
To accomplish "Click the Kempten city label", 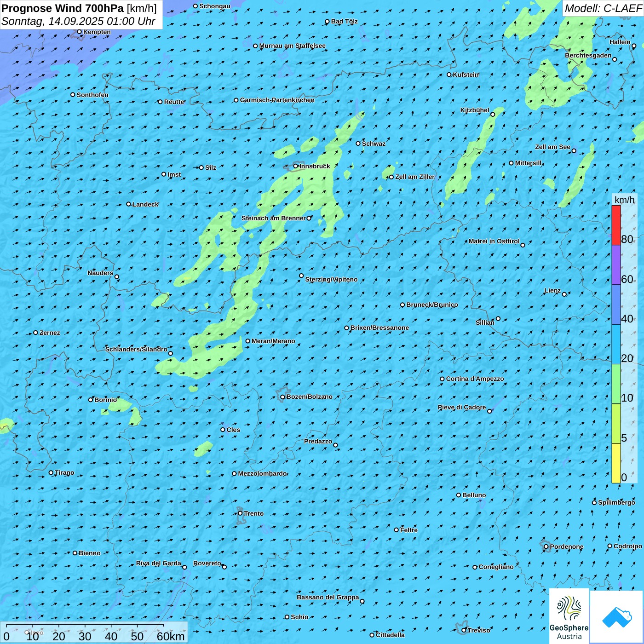I will (x=97, y=32).
